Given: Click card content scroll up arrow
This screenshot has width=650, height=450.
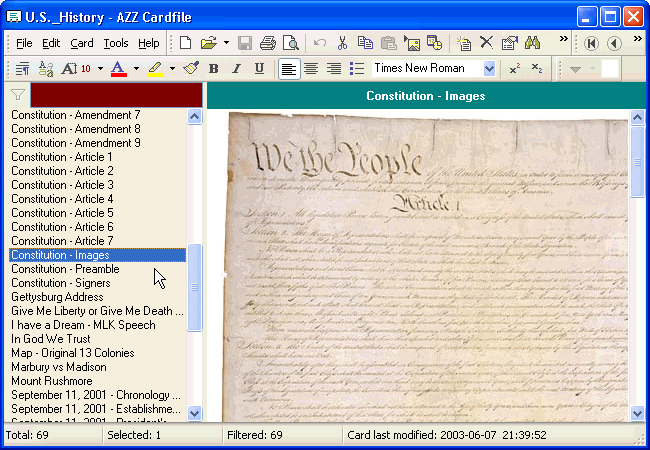Looking at the screenshot, I should 637,118.
